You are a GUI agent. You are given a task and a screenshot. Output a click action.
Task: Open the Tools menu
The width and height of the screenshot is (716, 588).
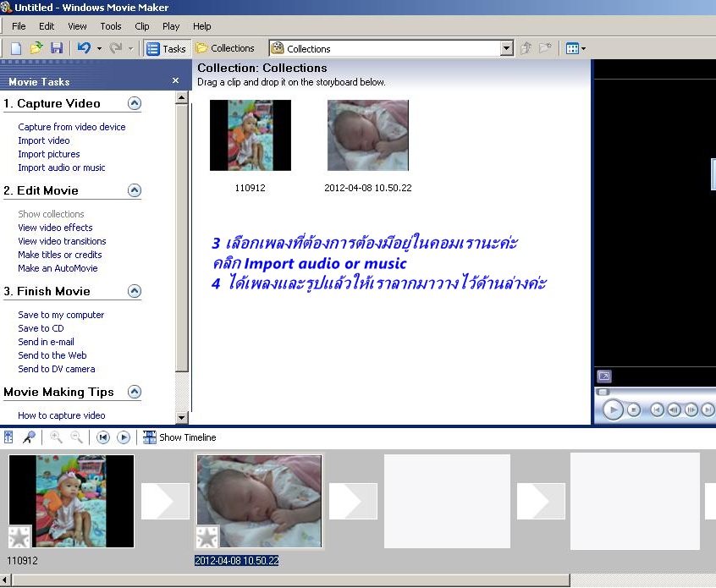111,26
